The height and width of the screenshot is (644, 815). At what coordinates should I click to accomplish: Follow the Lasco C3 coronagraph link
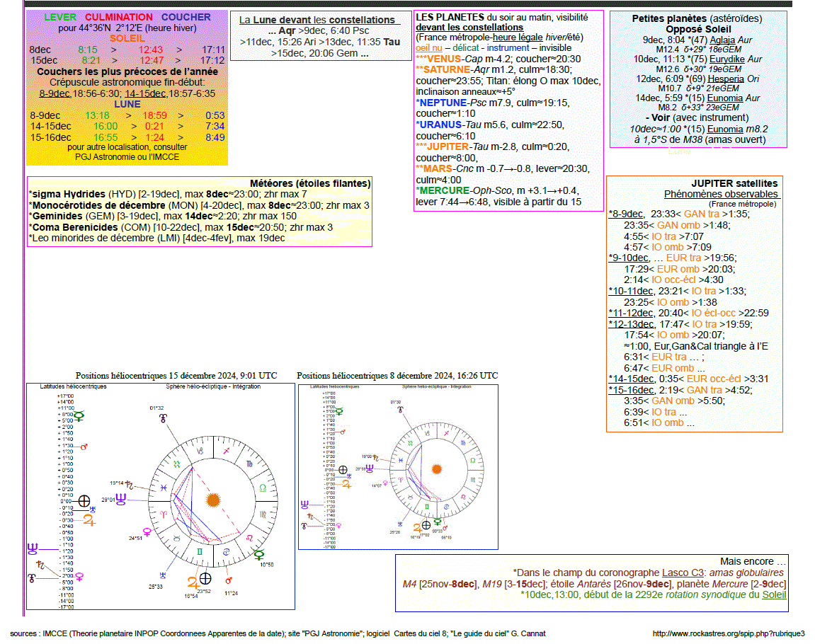(683, 573)
